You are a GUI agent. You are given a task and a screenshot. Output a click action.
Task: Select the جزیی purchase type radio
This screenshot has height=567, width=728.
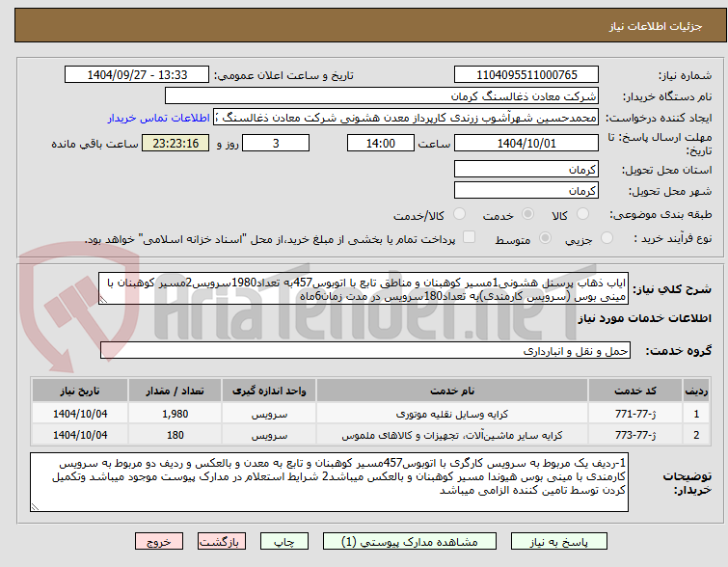click(x=607, y=238)
